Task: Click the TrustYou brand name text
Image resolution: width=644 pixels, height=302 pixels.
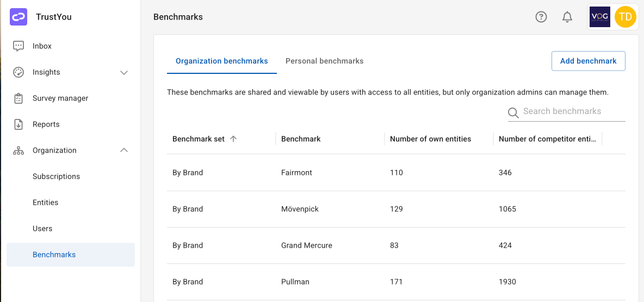Action: click(x=54, y=17)
